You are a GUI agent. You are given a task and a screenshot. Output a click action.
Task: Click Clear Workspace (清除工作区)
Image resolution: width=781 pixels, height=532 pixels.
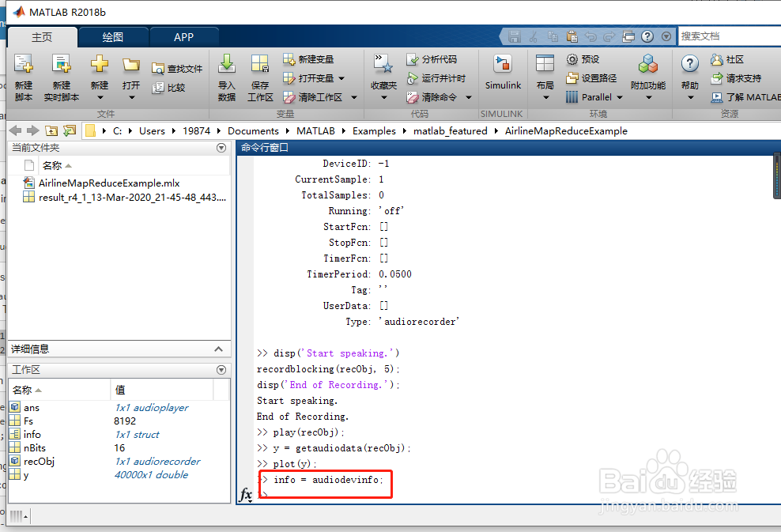313,97
